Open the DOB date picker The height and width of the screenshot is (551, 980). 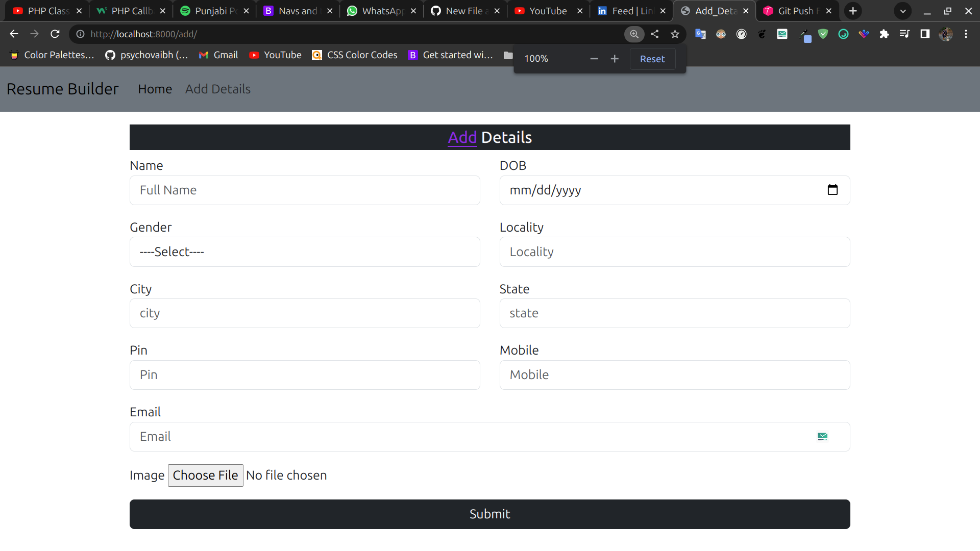pyautogui.click(x=833, y=190)
